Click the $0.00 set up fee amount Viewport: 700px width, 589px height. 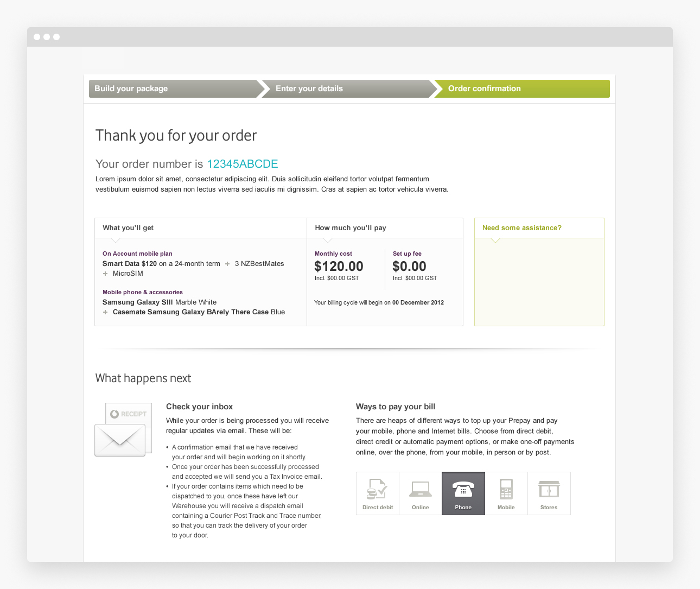point(409,267)
